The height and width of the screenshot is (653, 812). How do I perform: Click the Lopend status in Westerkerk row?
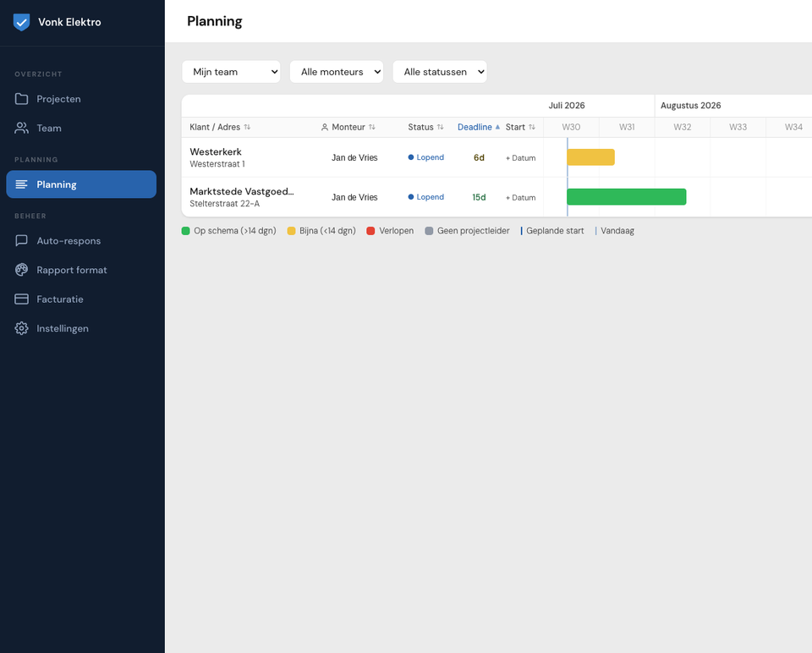tap(425, 157)
